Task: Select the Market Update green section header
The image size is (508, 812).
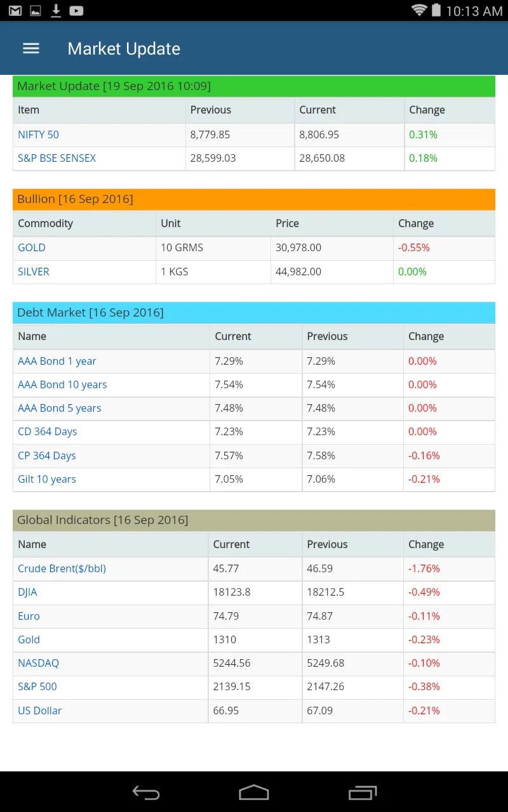Action: (x=254, y=86)
